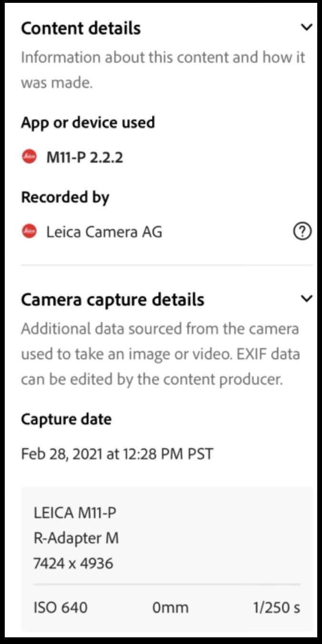Click the capture date Feb 28, 2021
Image resolution: width=322 pixels, height=644 pixels.
click(x=117, y=454)
